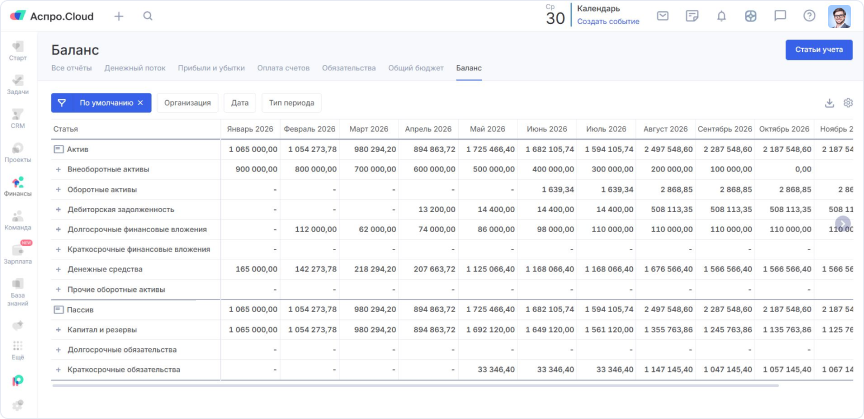
Task: Open Команда in sidebar
Action: [18, 221]
